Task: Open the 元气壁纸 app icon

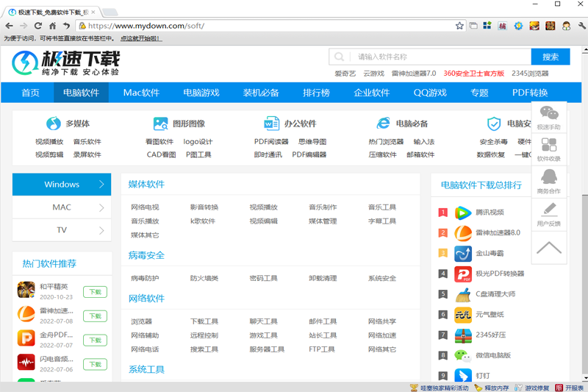Action: pyautogui.click(x=463, y=315)
